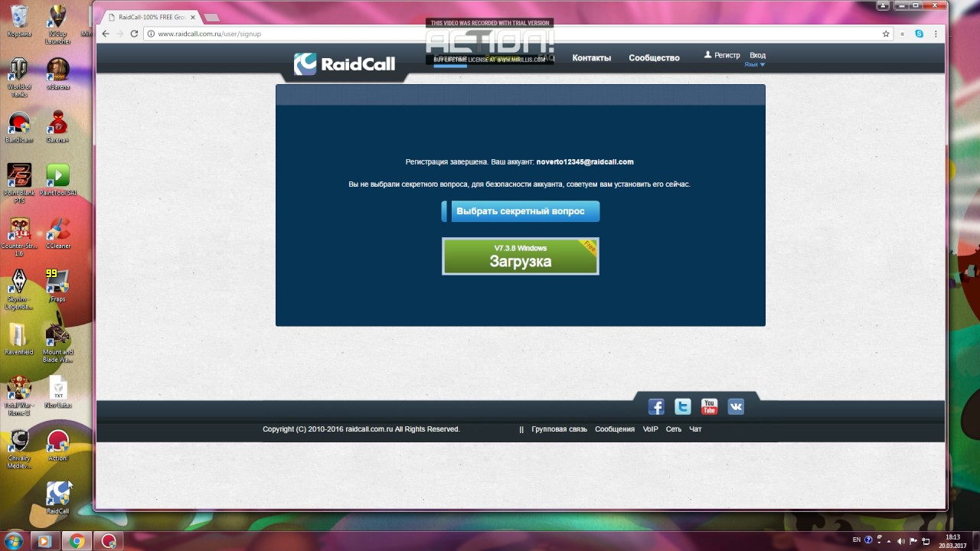
Task: Click the Регистр link in header
Action: click(x=722, y=55)
